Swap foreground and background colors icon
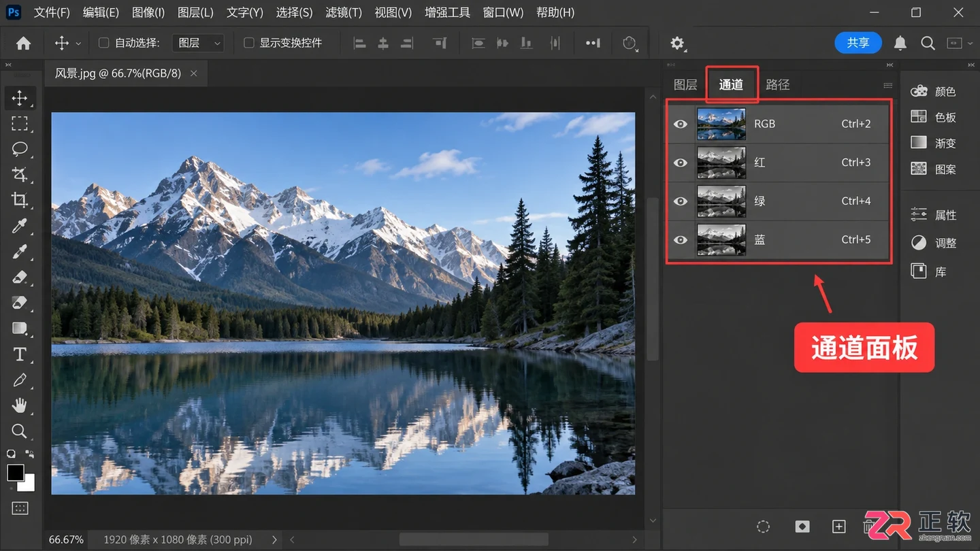The image size is (980, 551). 29,453
